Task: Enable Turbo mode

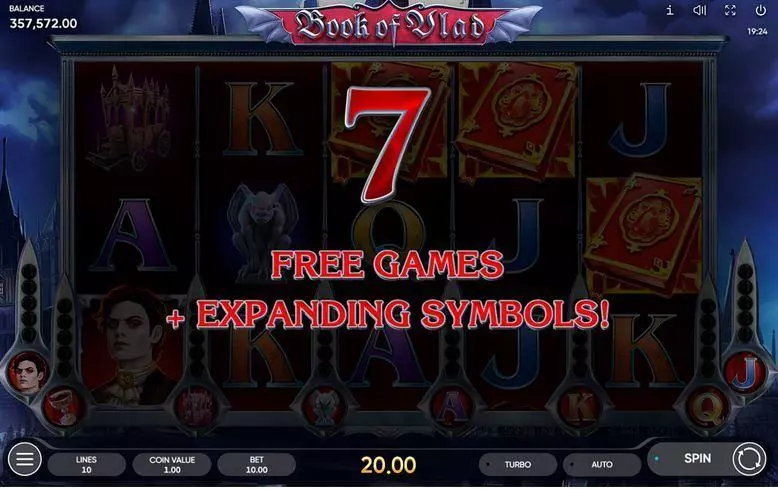Action: (x=518, y=465)
